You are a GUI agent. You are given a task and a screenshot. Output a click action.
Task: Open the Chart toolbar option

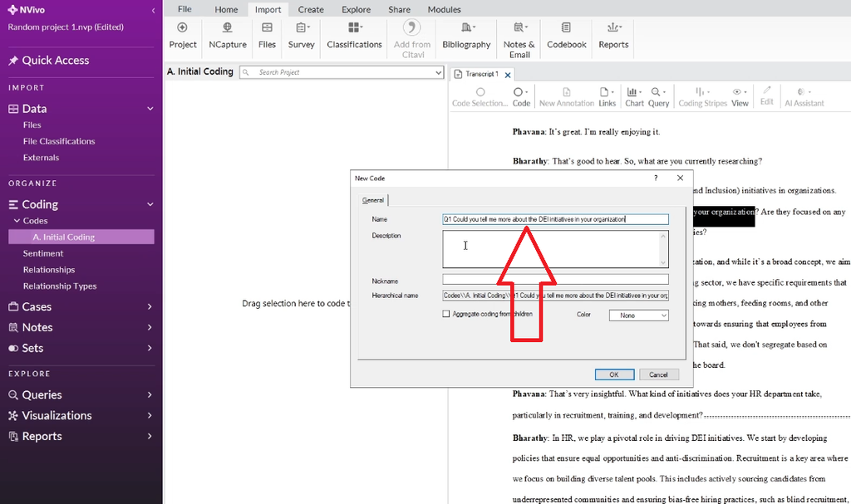point(634,97)
